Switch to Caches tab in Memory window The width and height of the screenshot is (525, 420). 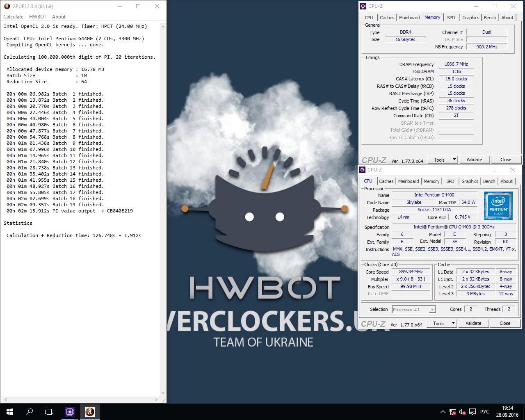tap(387, 18)
